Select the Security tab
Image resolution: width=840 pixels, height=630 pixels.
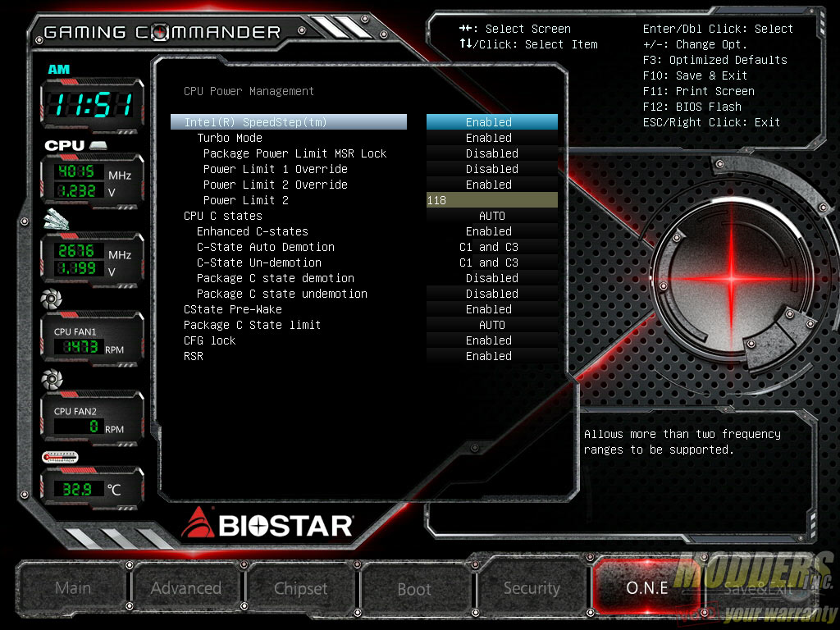point(532,588)
